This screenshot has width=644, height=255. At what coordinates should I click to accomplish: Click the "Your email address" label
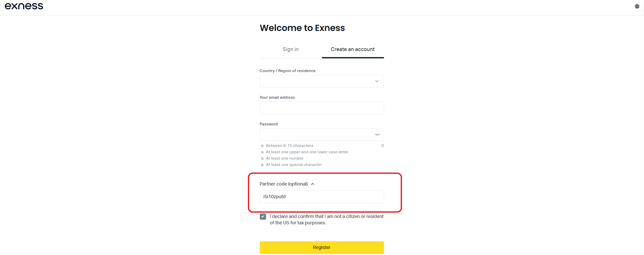click(277, 97)
